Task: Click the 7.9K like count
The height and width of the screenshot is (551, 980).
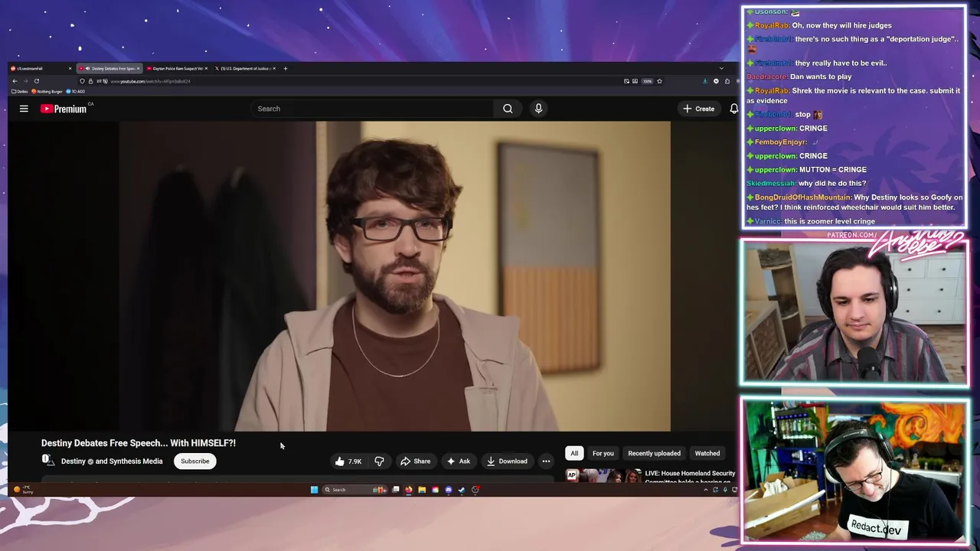Action: pos(354,461)
